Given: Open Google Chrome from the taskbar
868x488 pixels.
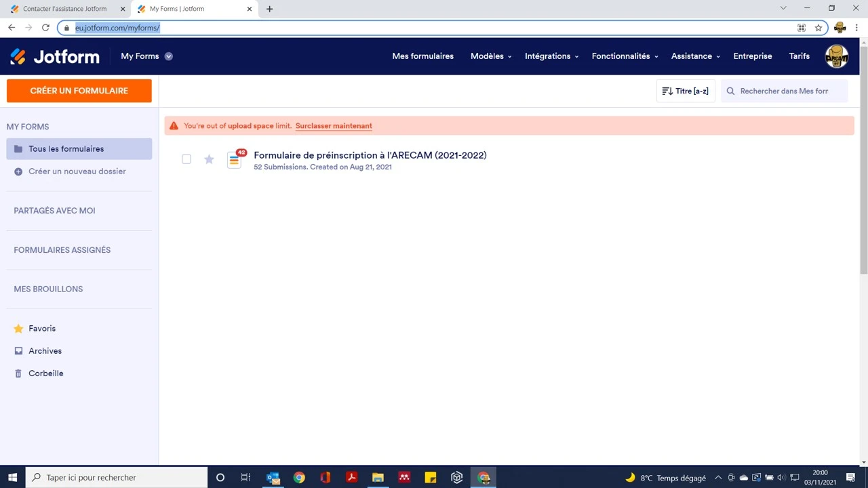Looking at the screenshot, I should (x=298, y=478).
